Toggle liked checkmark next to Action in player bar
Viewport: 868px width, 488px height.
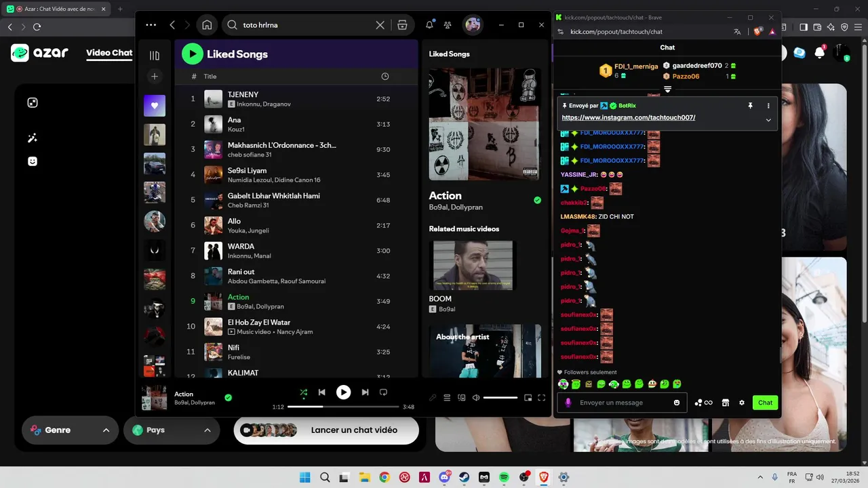pyautogui.click(x=228, y=398)
